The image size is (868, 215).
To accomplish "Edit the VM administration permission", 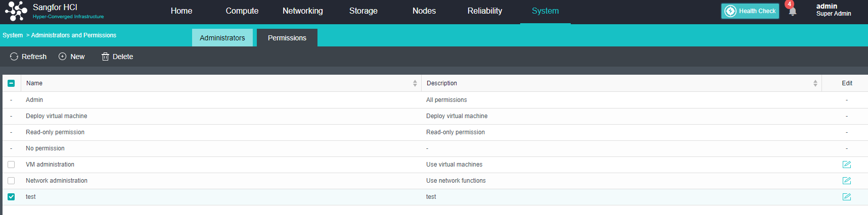I will [x=846, y=165].
